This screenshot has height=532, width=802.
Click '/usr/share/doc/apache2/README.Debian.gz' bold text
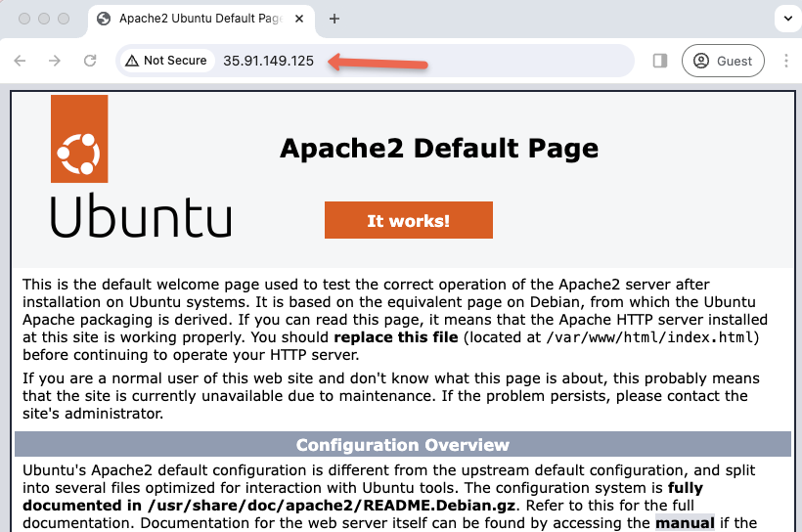(332, 506)
